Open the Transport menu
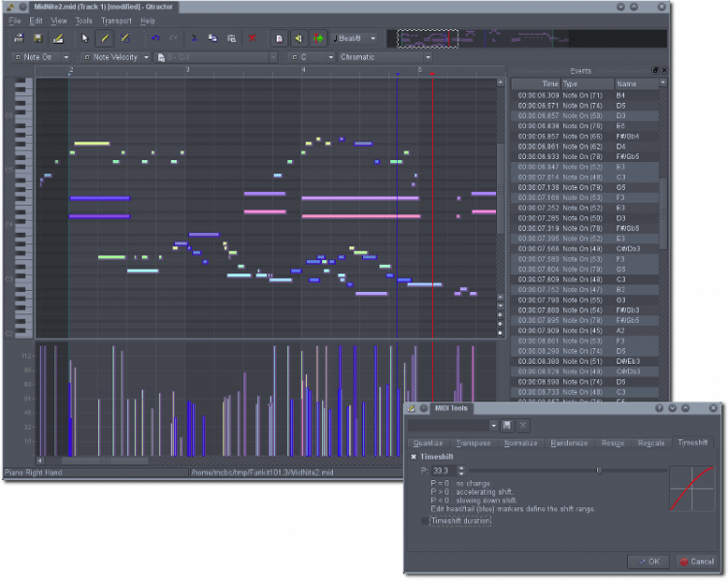The width and height of the screenshot is (728, 582). (x=116, y=21)
